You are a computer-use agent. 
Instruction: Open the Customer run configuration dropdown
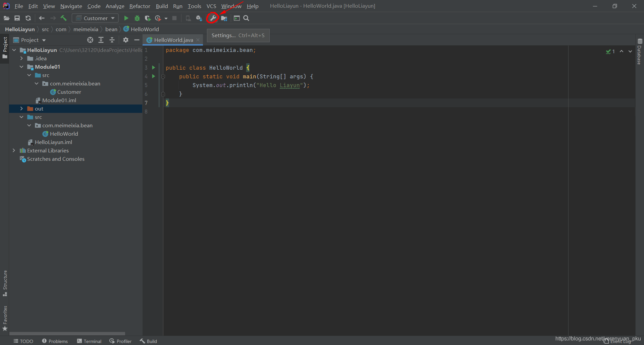coord(95,18)
